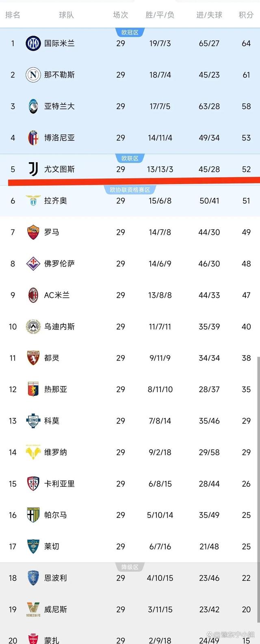Select the Como club crest

(x=32, y=421)
